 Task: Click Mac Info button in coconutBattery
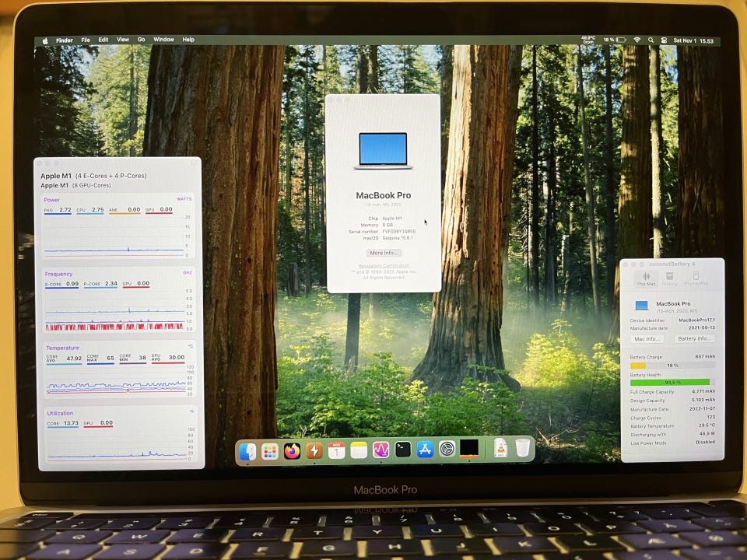[647, 339]
